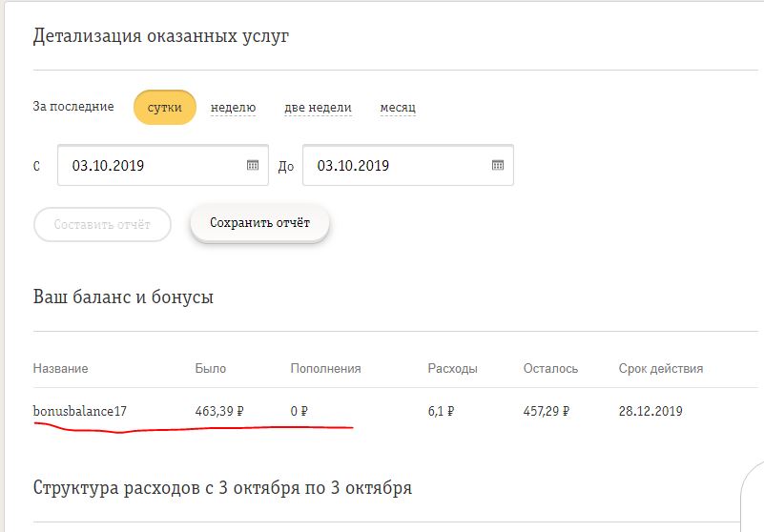Click the 'Срок действия' column header

(661, 368)
